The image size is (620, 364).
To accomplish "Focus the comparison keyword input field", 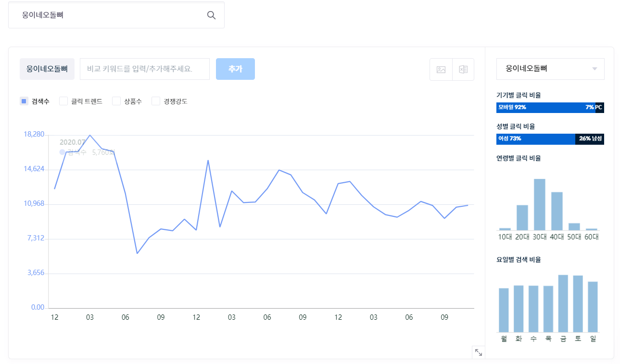I will tap(145, 69).
